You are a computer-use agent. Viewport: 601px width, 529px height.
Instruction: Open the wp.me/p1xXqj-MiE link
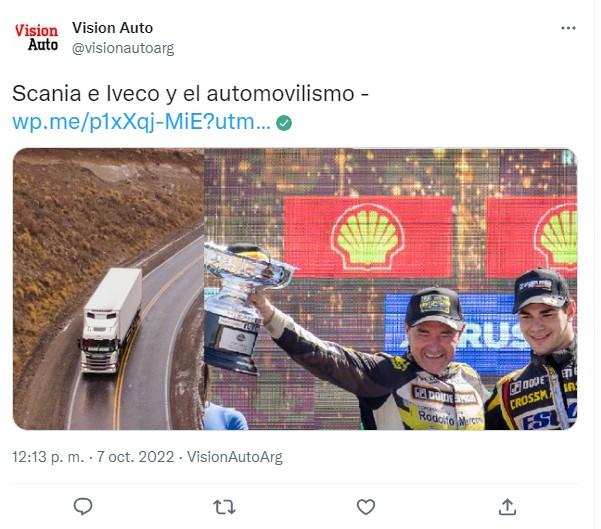141,122
